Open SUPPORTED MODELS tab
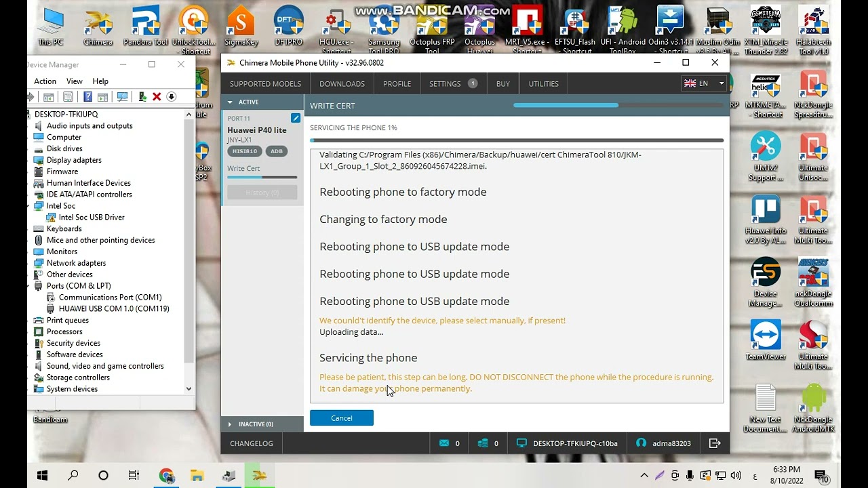 click(265, 84)
